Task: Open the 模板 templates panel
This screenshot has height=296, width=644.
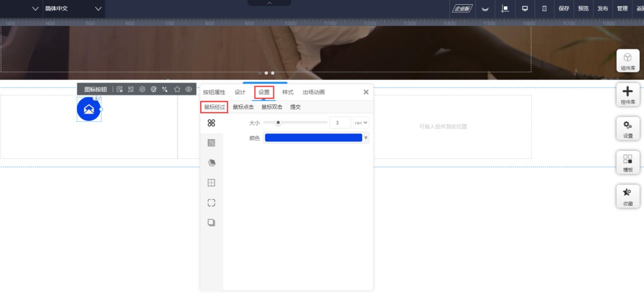Action: point(628,162)
